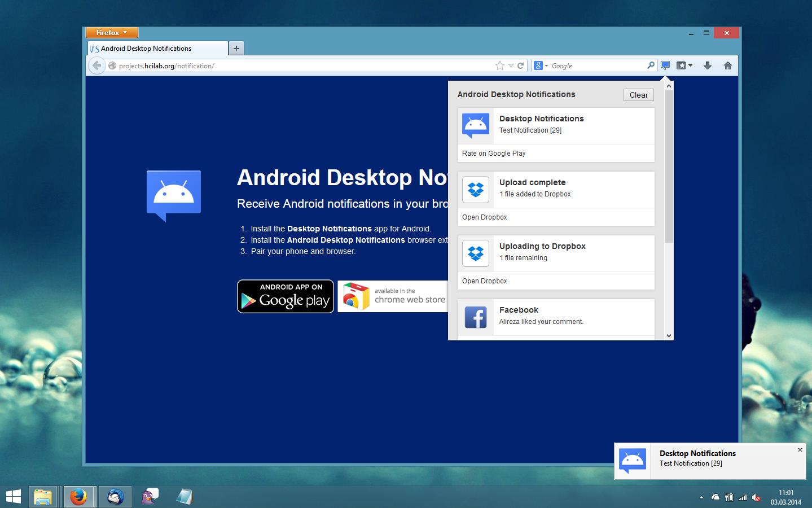The width and height of the screenshot is (812, 508).
Task: Launch Pidgin from the taskbar
Action: (150, 497)
